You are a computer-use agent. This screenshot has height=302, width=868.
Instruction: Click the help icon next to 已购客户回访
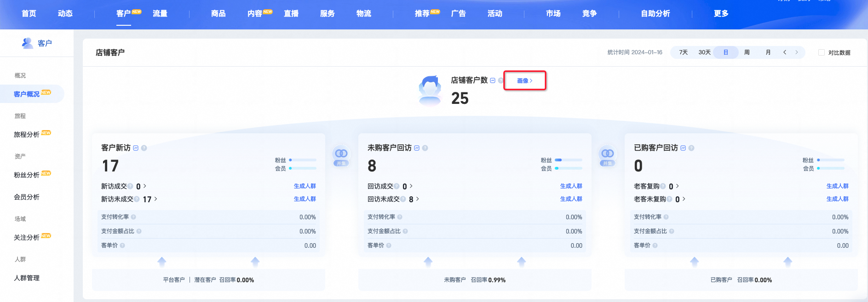[691, 148]
